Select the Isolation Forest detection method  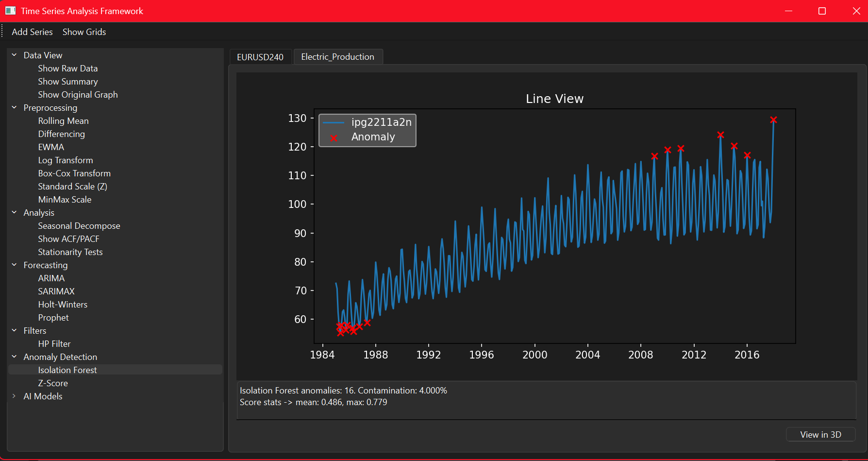click(x=67, y=370)
